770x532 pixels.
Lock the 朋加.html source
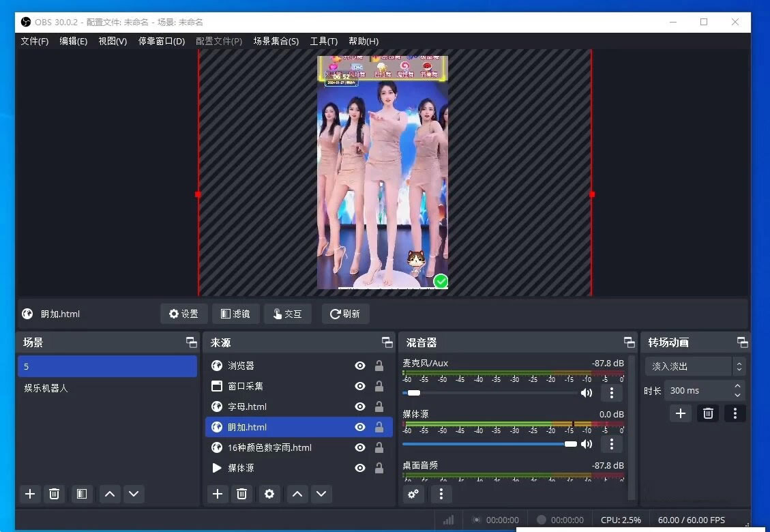[379, 427]
